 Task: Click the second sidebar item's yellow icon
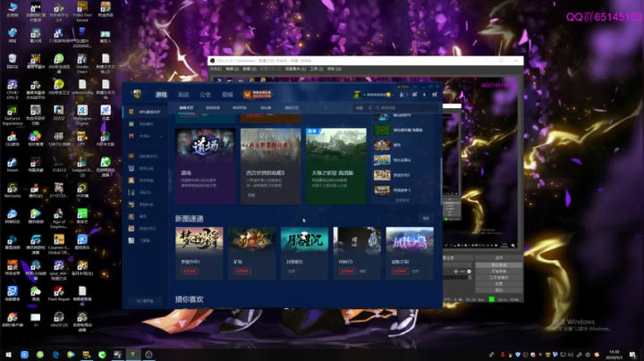131,124
